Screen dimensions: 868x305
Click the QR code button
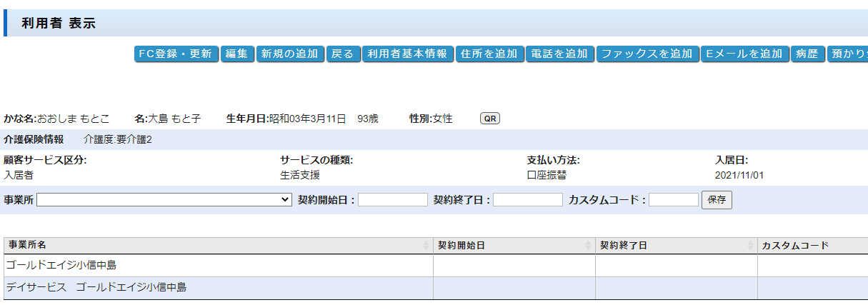coord(489,119)
